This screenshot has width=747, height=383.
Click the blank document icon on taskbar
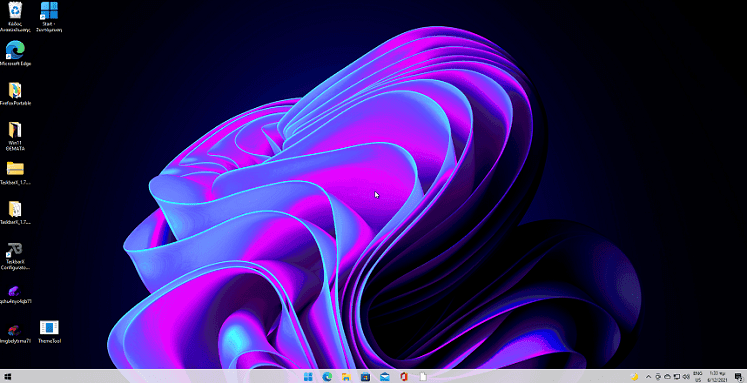[x=423, y=377]
